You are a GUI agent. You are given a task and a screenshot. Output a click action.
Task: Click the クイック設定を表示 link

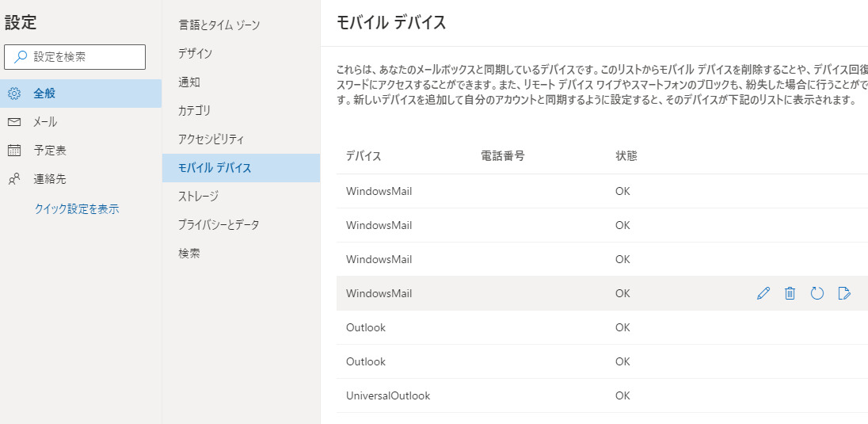click(x=77, y=209)
